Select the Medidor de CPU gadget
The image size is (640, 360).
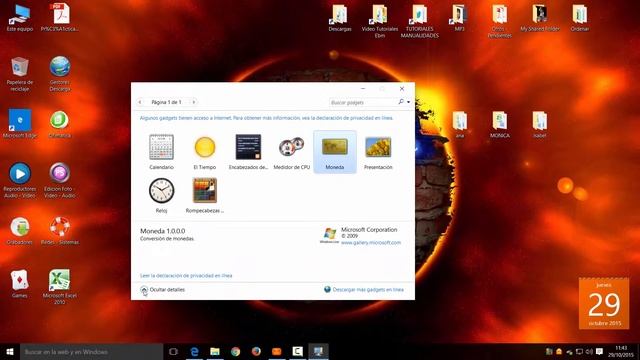[291, 151]
